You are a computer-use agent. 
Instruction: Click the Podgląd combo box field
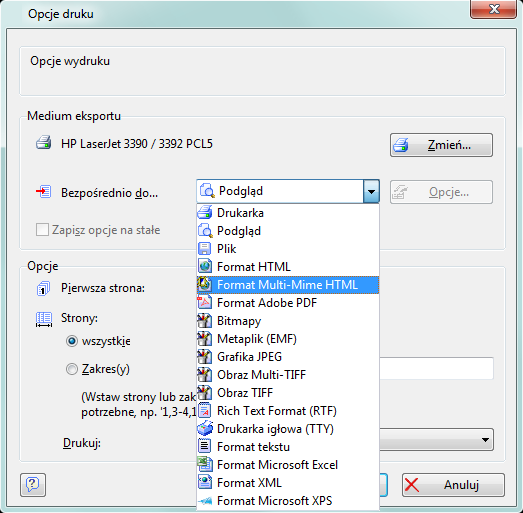click(x=288, y=191)
